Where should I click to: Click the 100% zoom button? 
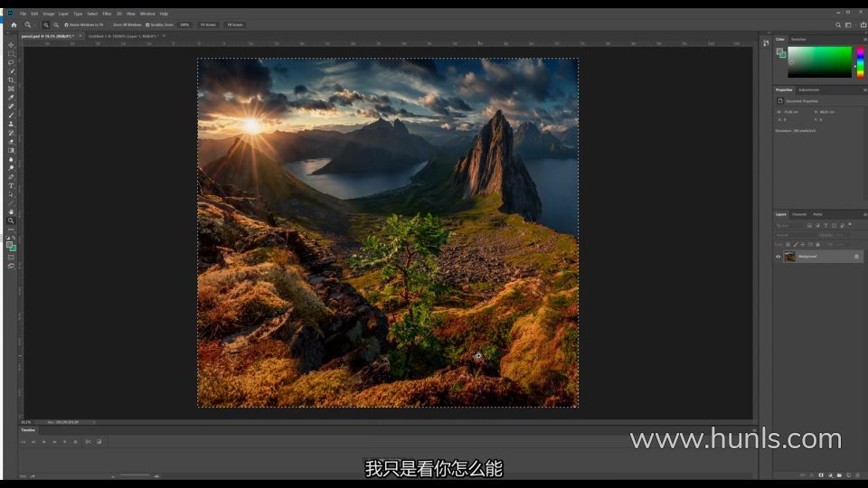click(x=184, y=25)
